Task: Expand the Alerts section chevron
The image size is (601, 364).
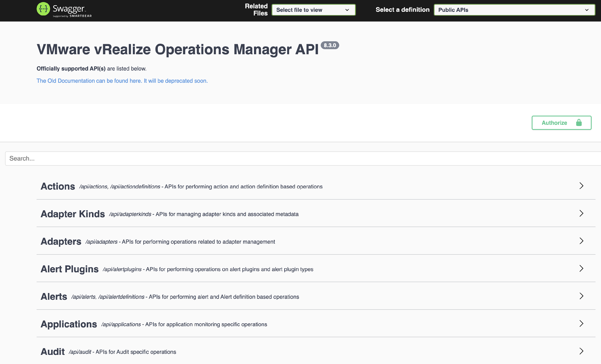Action: 581,296
